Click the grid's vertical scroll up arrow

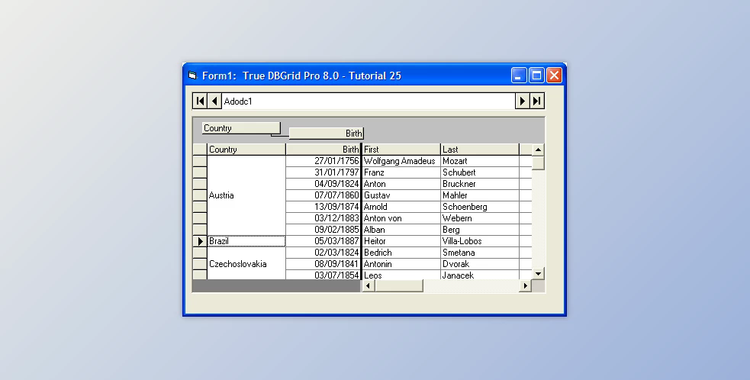click(538, 150)
